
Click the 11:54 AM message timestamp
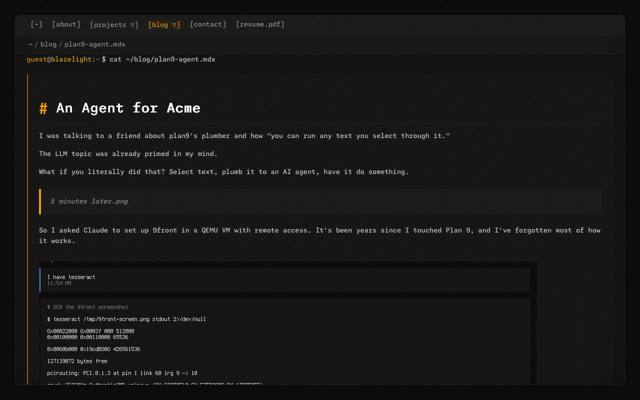pyautogui.click(x=59, y=284)
